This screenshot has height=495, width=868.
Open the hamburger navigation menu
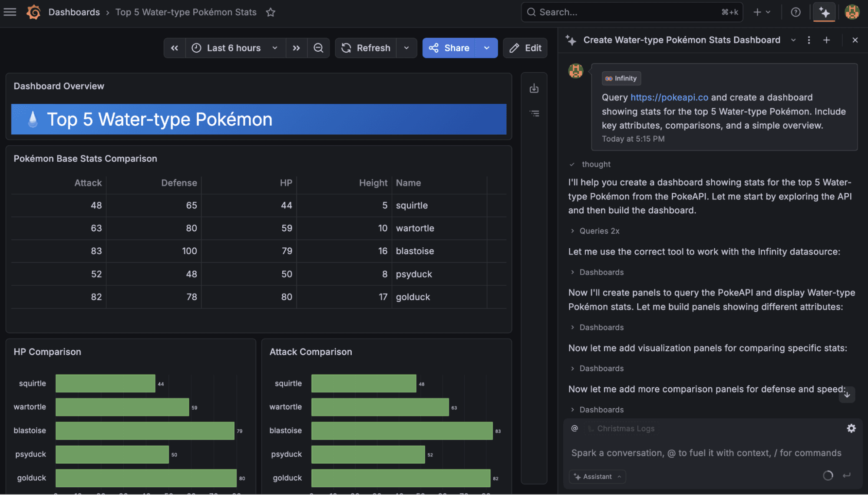coord(10,12)
